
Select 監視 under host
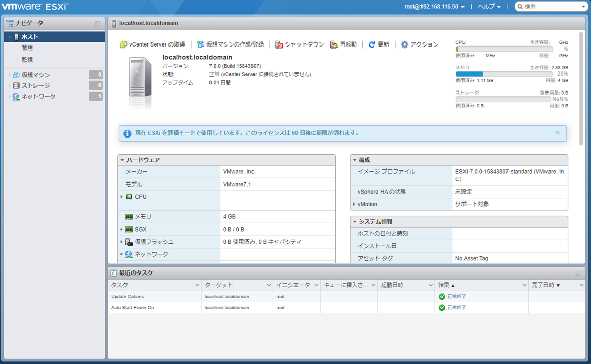27,60
